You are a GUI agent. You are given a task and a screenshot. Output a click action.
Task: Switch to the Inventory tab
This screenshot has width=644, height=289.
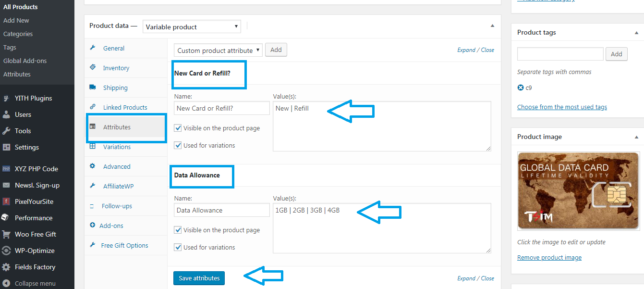click(x=116, y=68)
